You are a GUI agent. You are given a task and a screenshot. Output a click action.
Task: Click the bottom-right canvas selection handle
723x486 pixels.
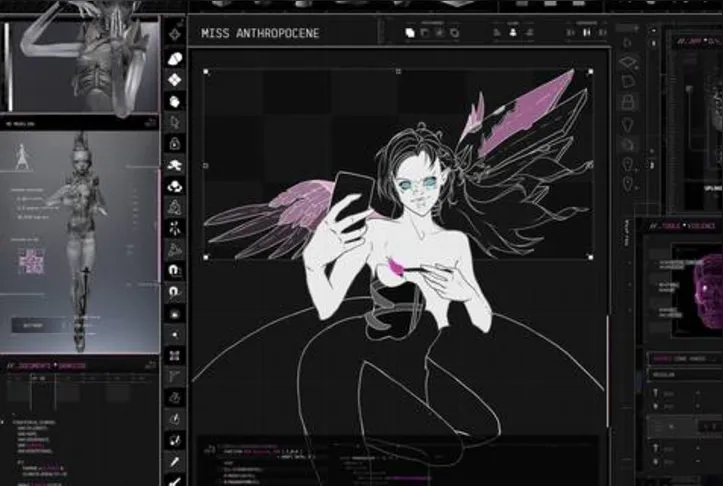(x=591, y=257)
